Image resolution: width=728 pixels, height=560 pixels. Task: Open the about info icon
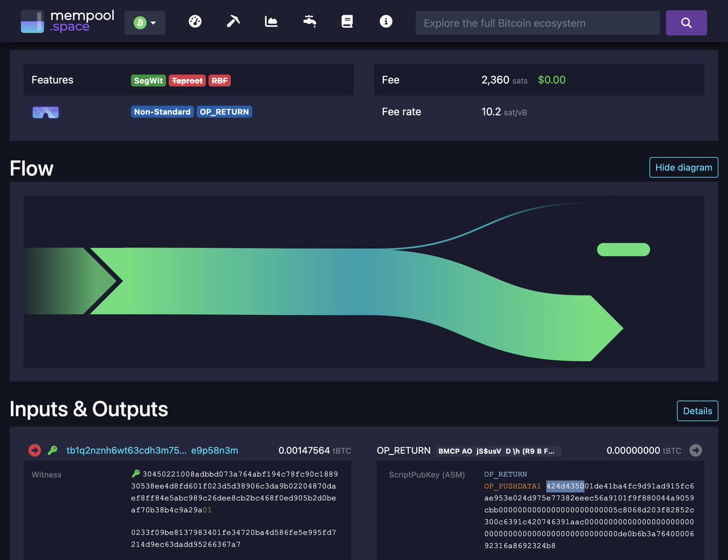pos(385,21)
